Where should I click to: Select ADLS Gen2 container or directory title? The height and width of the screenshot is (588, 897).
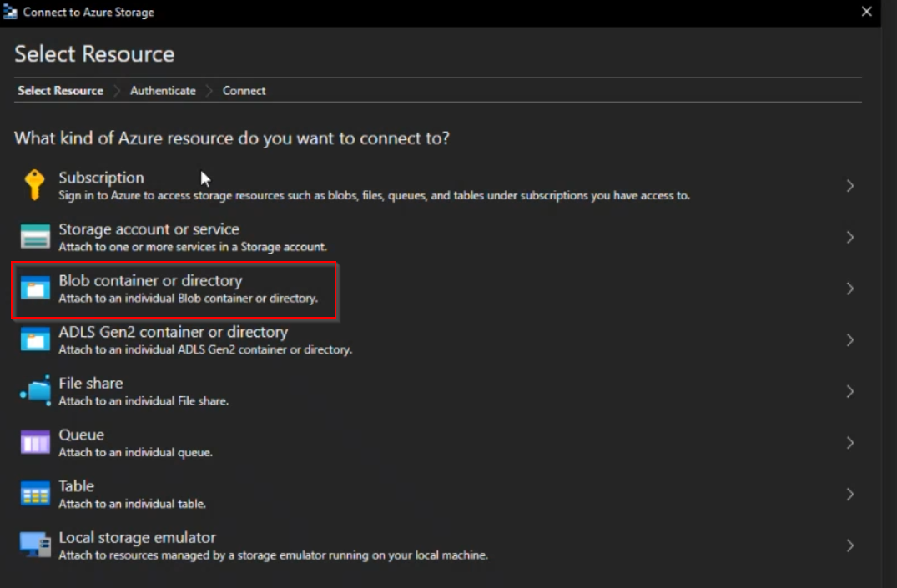click(x=173, y=332)
